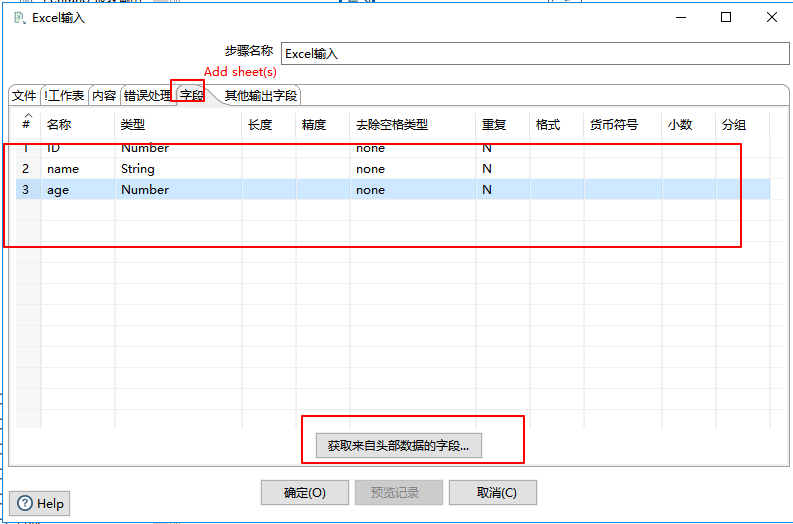Select the age field cell

(x=78, y=190)
